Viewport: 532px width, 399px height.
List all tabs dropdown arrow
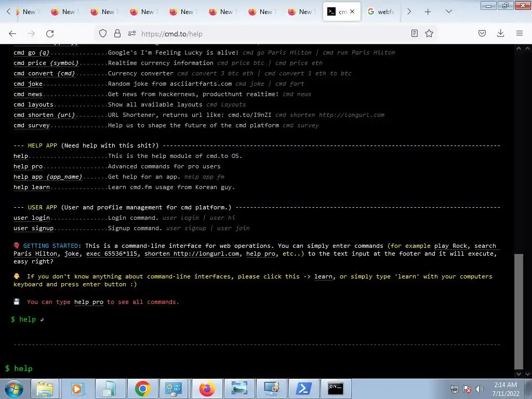point(448,11)
